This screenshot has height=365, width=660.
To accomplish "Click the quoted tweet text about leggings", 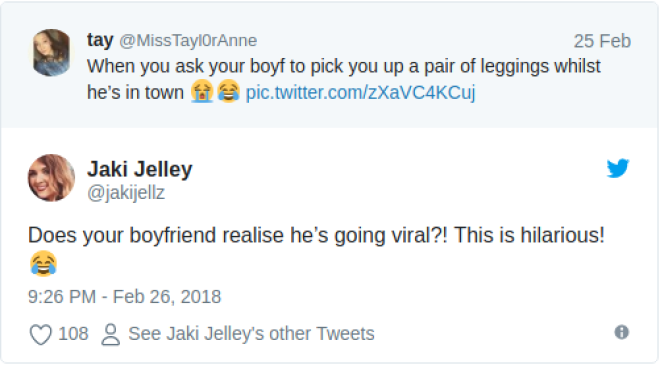I will pyautogui.click(x=343, y=79).
